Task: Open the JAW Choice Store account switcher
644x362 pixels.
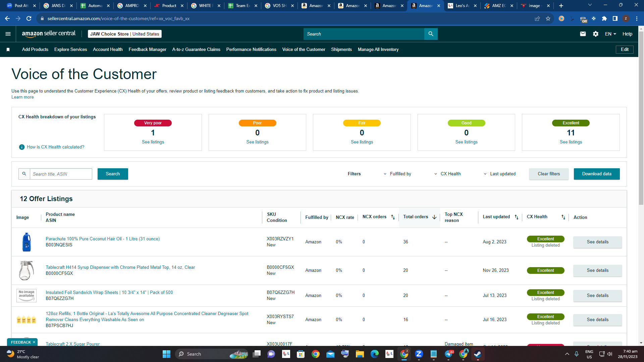Action: point(125,34)
